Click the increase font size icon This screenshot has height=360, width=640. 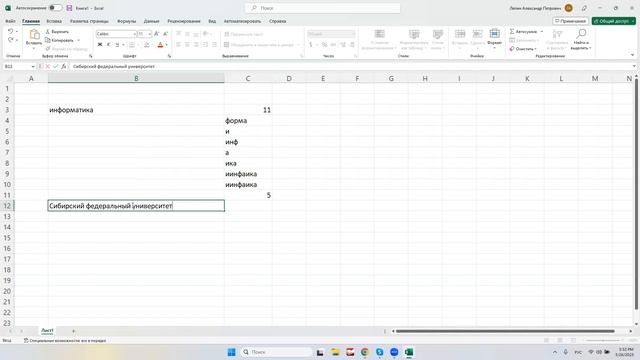(x=156, y=34)
